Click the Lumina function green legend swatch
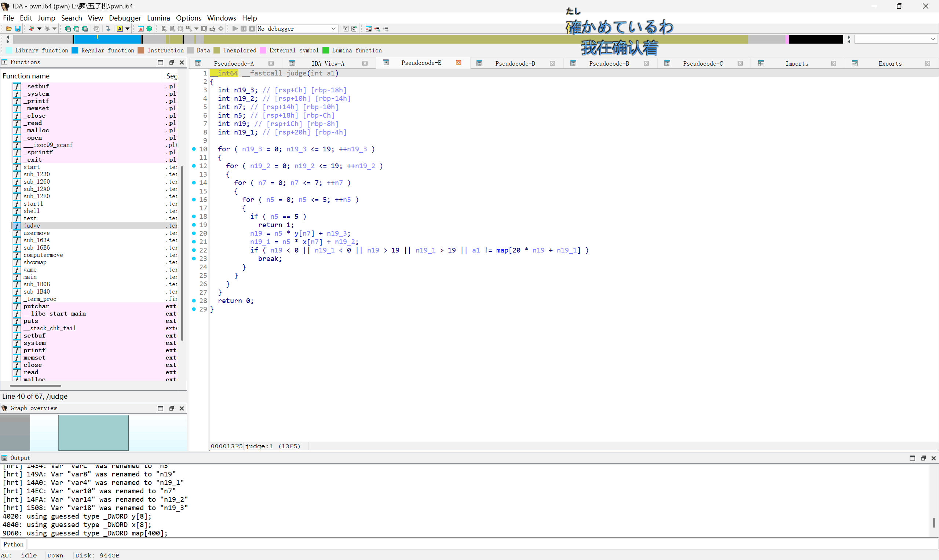 point(325,50)
